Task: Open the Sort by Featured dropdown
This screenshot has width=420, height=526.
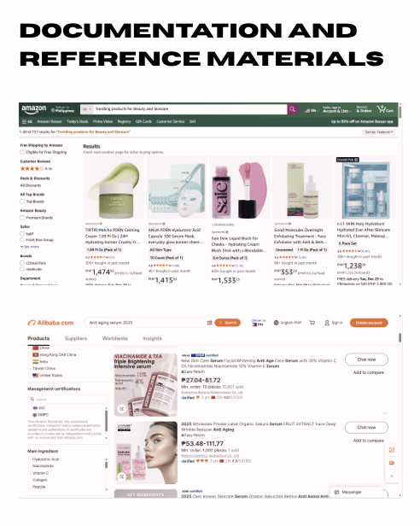Action: (x=379, y=132)
